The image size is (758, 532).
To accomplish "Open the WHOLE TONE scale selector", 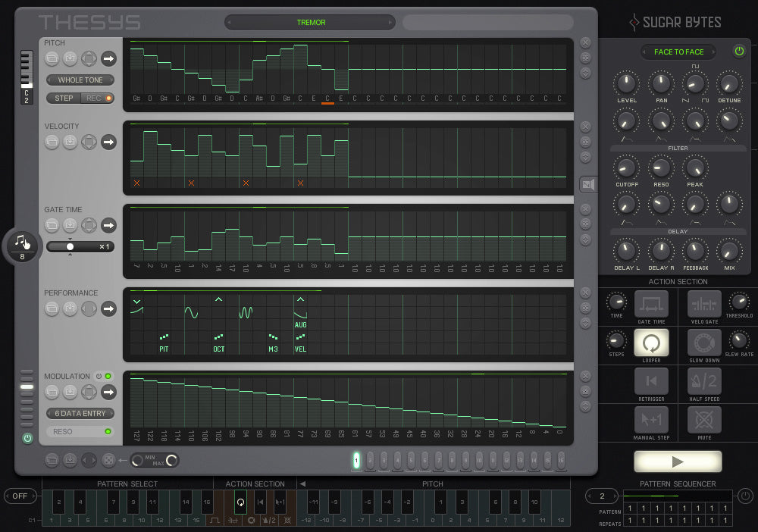I will (80, 80).
